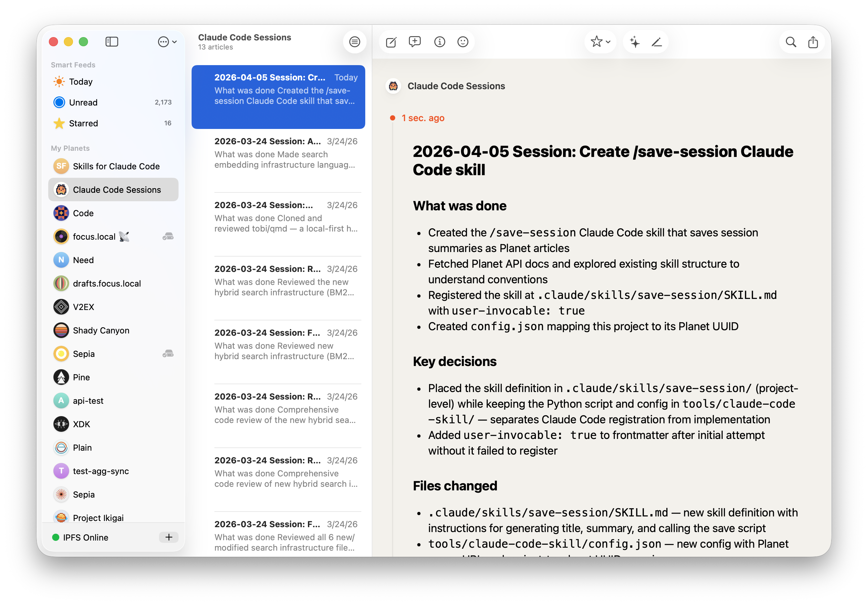
Task: Click the article list filter icon
Action: pos(354,42)
